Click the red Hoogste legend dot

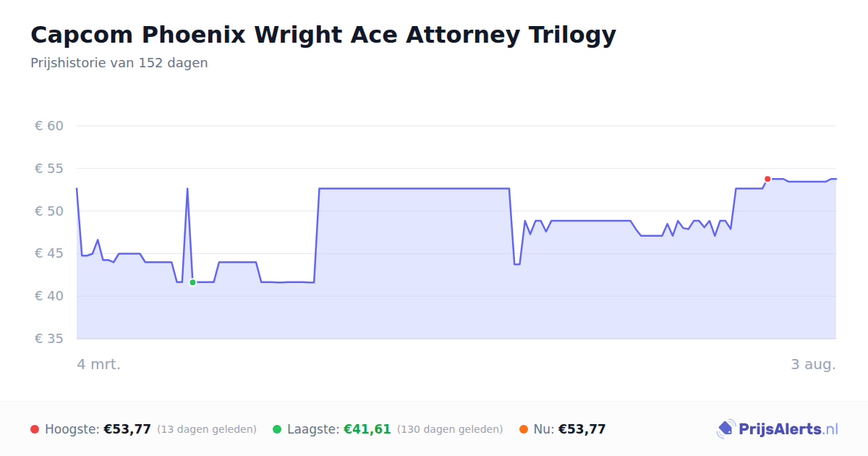(x=35, y=429)
